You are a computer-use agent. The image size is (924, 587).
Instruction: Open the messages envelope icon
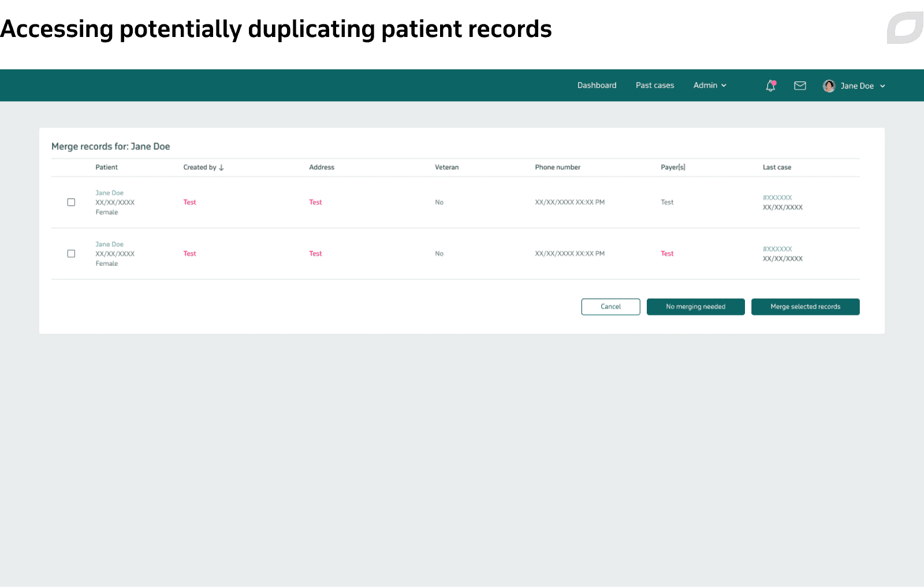[x=800, y=86]
